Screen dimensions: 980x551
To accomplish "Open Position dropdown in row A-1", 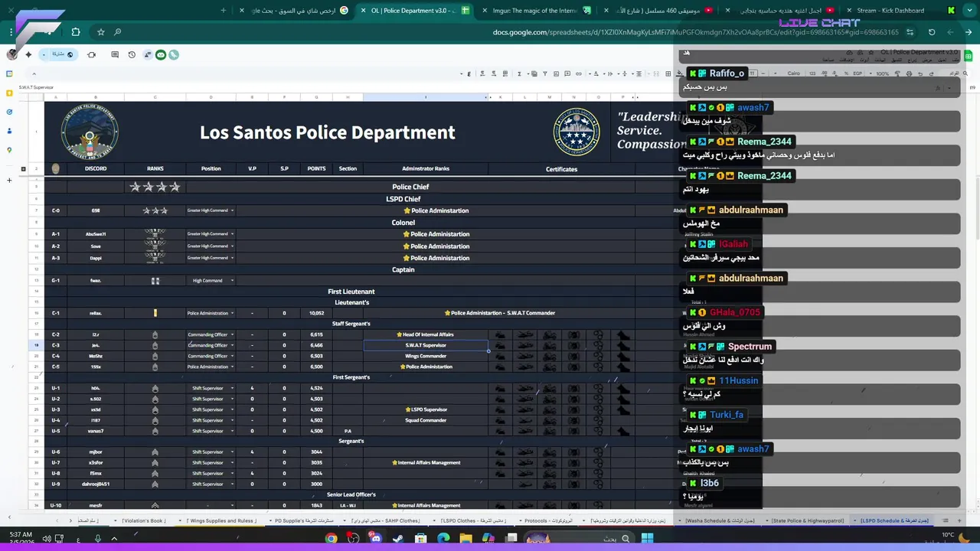I will [x=233, y=234].
